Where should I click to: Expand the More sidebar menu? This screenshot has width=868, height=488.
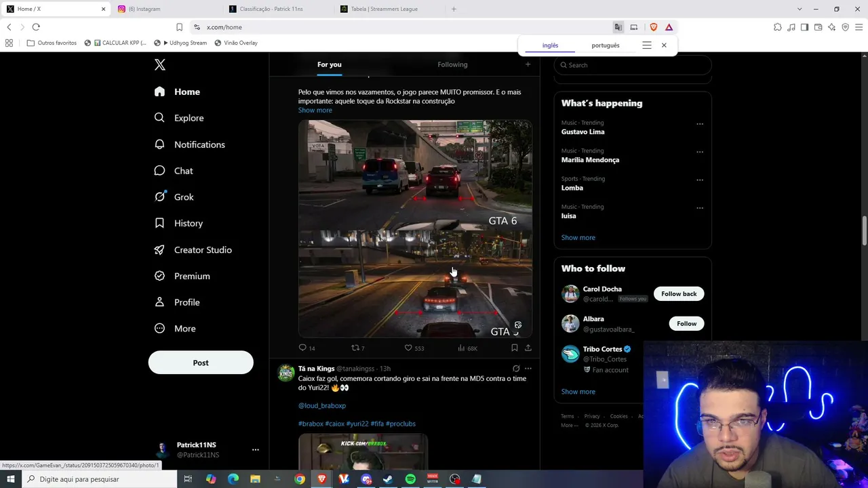pyautogui.click(x=175, y=329)
